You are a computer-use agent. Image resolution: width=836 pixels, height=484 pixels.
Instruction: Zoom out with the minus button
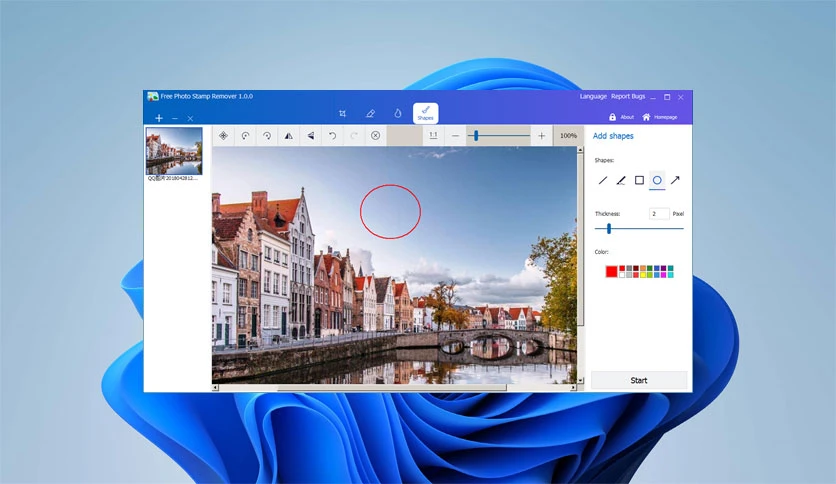pos(455,136)
